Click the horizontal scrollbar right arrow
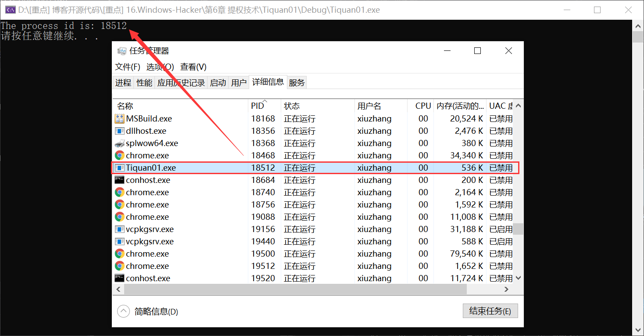This screenshot has width=644, height=336. [507, 289]
